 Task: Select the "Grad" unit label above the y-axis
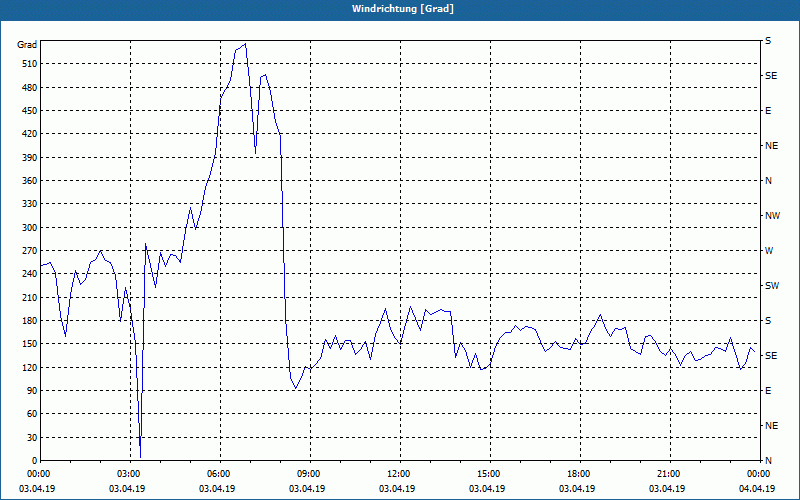[27, 45]
